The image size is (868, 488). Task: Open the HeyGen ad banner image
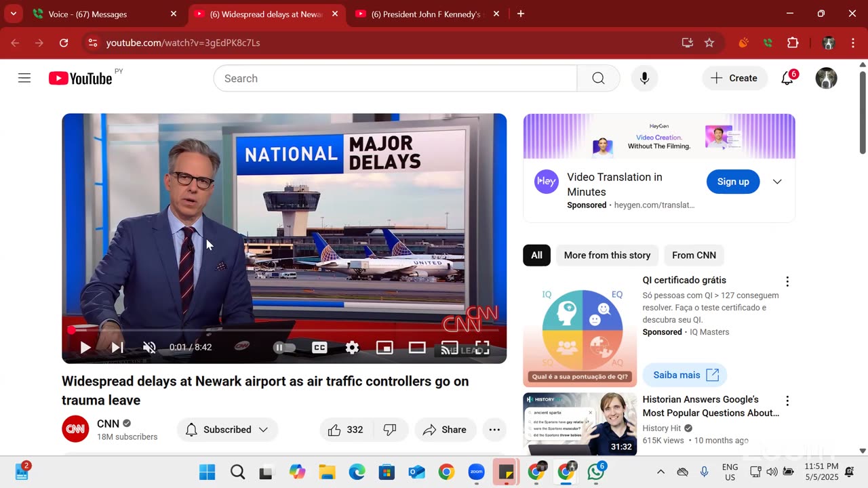(659, 136)
